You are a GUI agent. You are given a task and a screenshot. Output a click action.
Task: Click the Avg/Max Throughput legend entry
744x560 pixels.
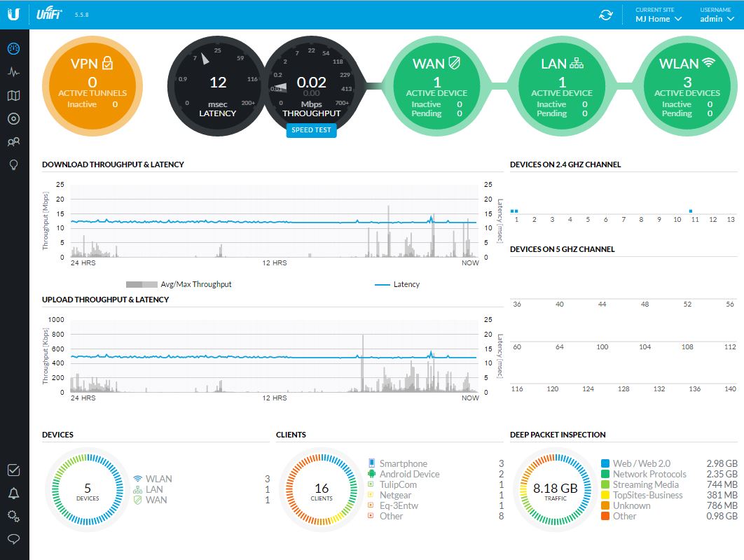coord(179,284)
